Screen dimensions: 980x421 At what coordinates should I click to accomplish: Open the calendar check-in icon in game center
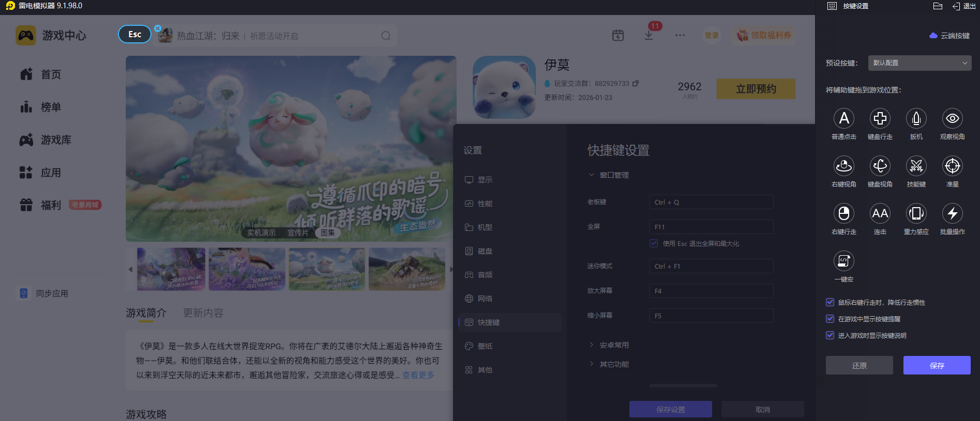[618, 35]
